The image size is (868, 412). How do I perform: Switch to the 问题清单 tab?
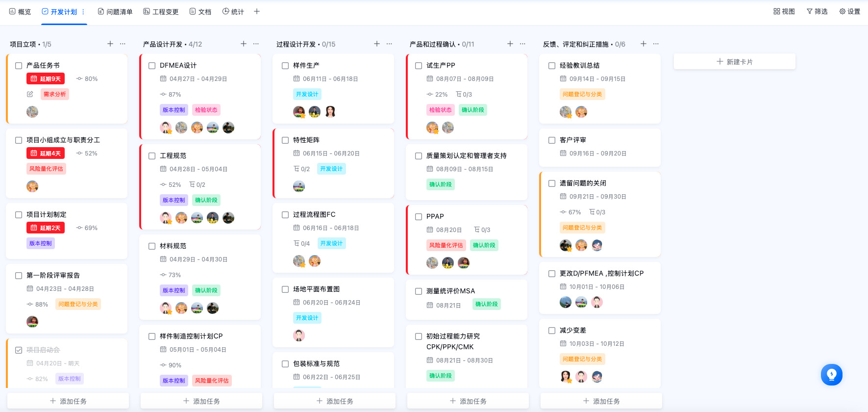click(115, 12)
